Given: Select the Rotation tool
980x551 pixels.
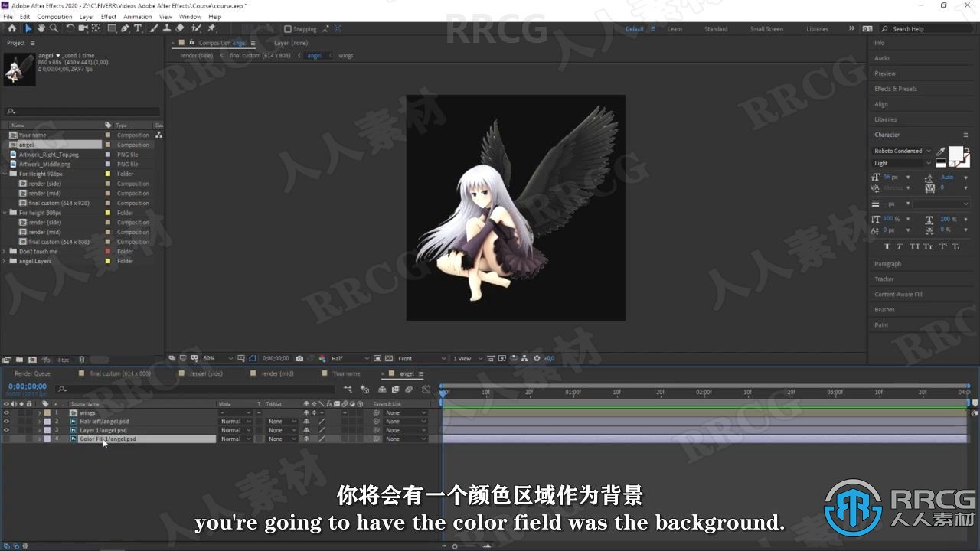Looking at the screenshot, I should tap(70, 28).
